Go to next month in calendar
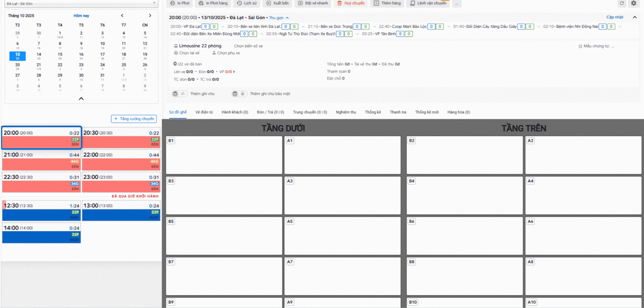 [150, 16]
